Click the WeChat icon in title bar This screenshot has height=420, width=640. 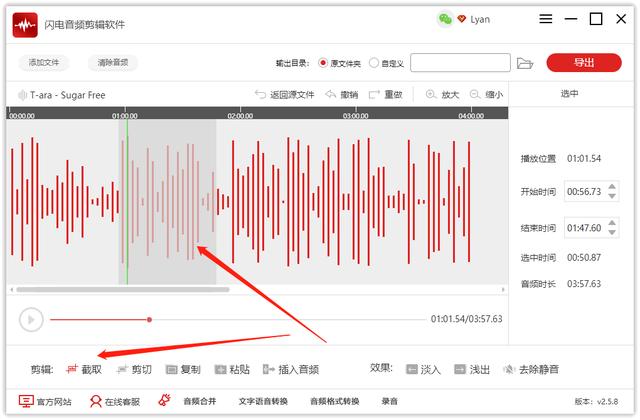click(445, 19)
